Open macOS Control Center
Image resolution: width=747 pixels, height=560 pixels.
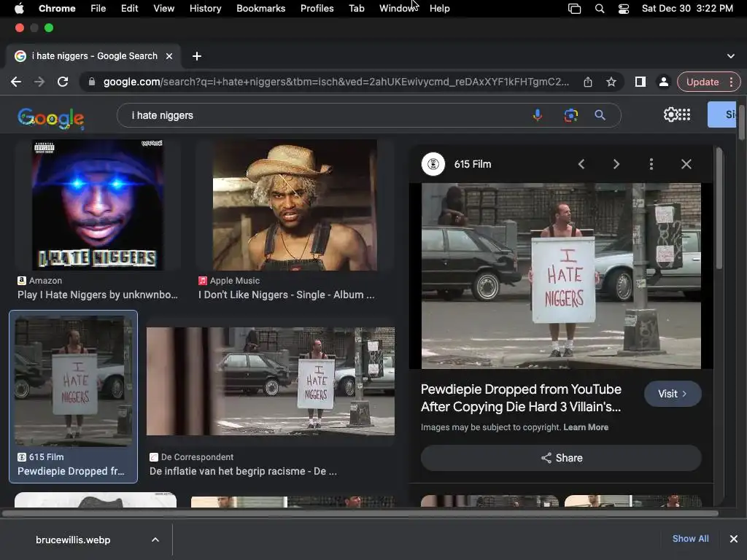(623, 9)
